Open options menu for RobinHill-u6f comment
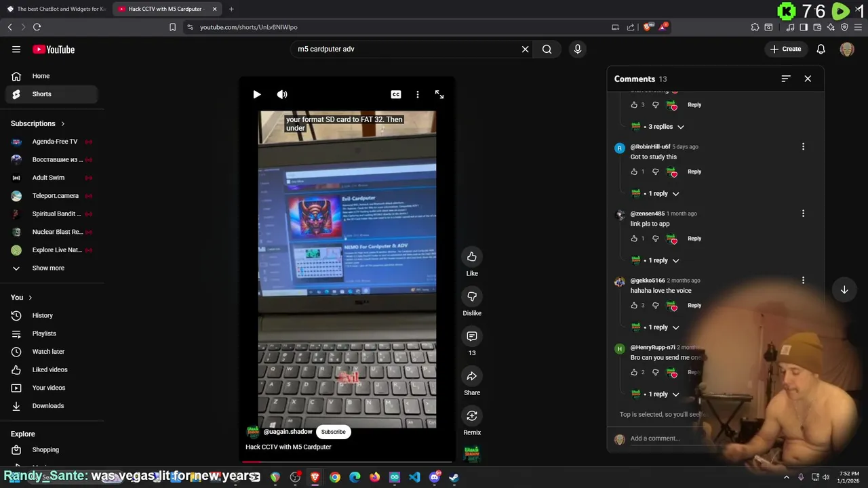 (x=803, y=146)
